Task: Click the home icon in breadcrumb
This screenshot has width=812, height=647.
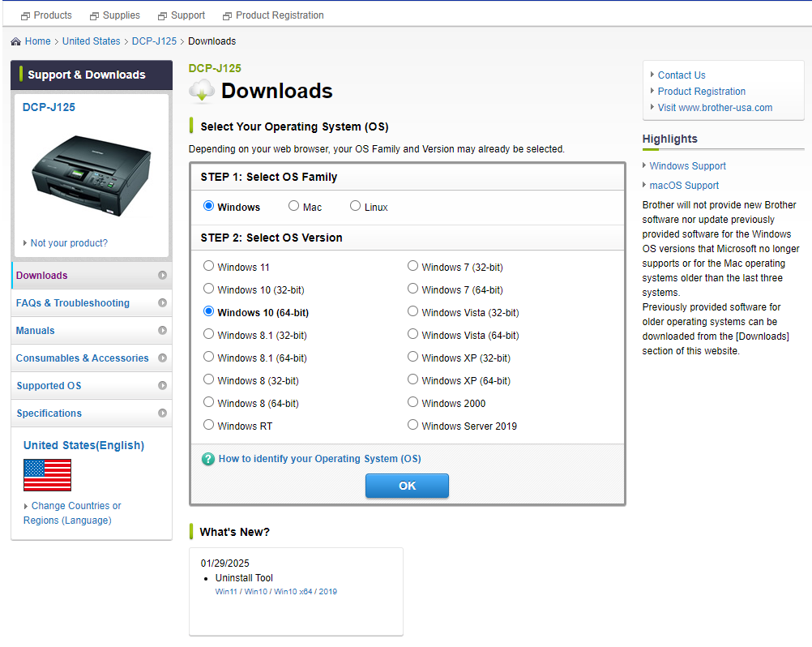Action: tap(15, 41)
